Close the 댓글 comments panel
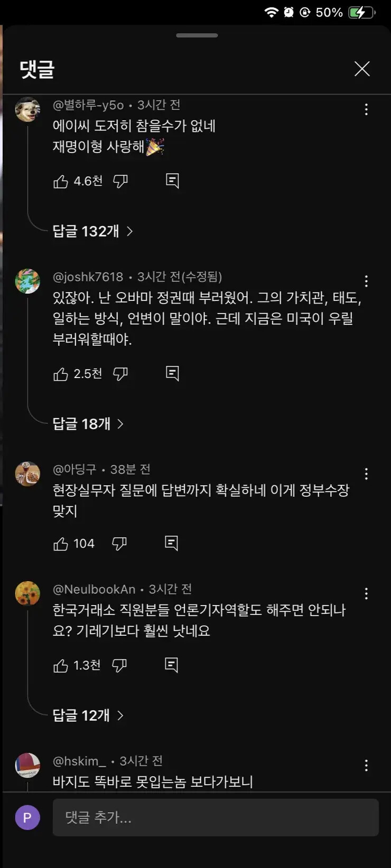391x868 pixels. click(362, 69)
